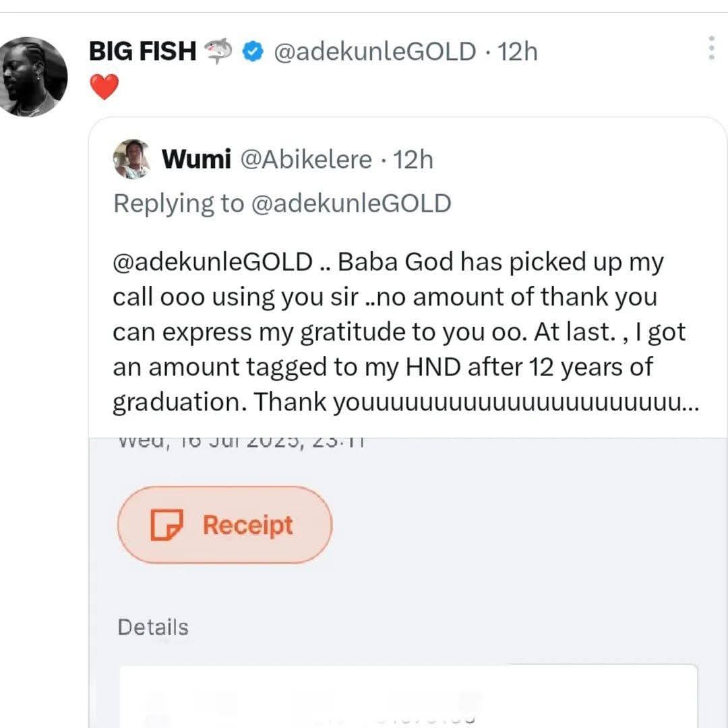Open the white details card at the bottom
This screenshot has height=728, width=728.
pos(408,698)
